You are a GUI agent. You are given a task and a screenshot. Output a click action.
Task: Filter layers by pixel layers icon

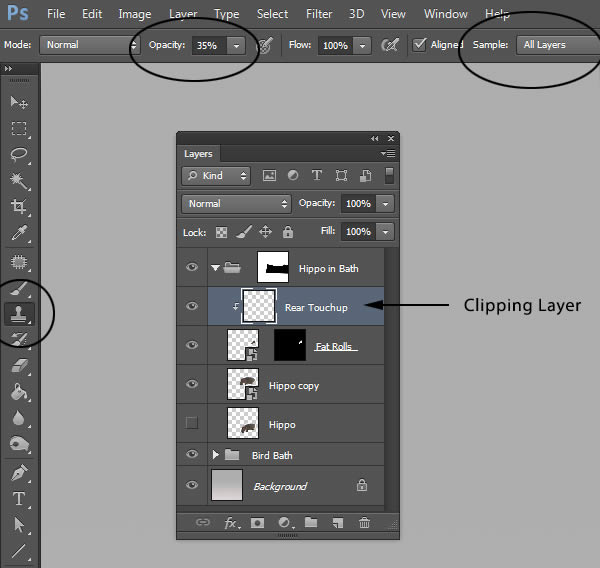269,176
